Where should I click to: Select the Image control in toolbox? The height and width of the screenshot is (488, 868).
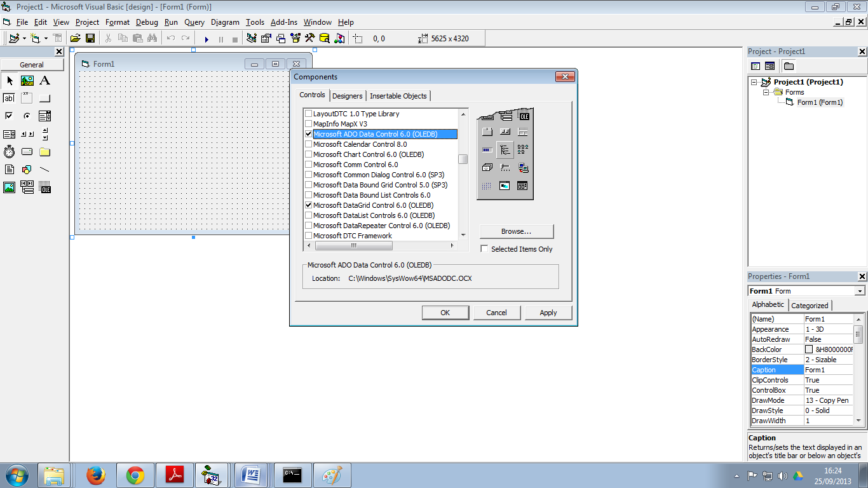10,187
